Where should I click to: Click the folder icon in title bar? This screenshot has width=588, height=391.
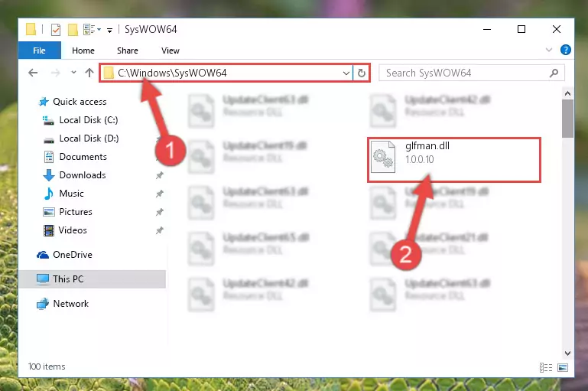click(x=31, y=29)
